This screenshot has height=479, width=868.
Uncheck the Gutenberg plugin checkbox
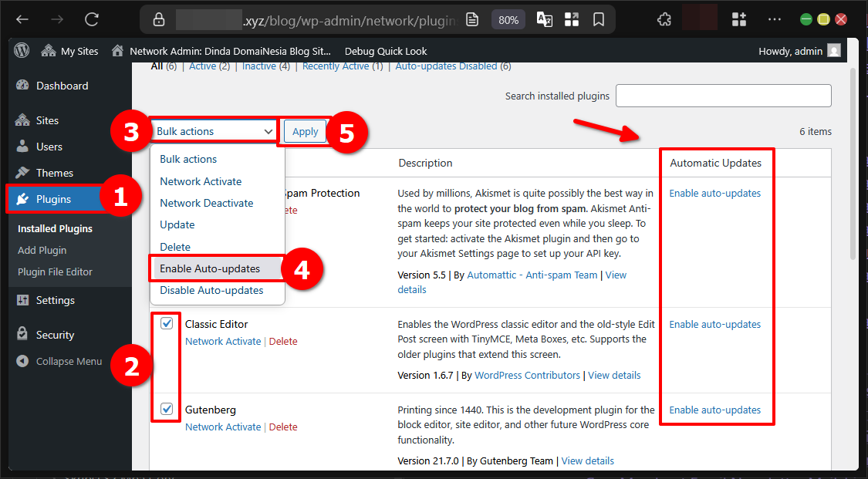click(167, 409)
